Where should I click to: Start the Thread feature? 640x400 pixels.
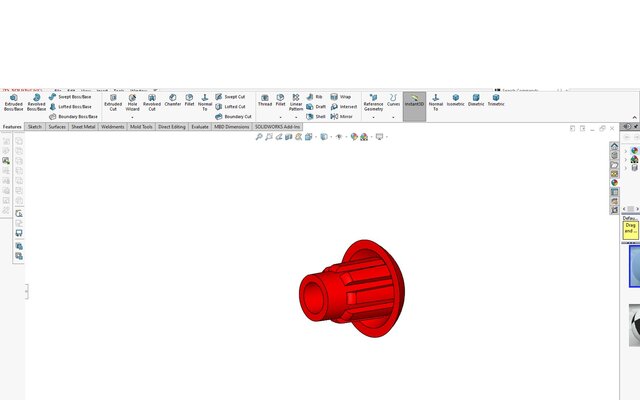(265, 100)
